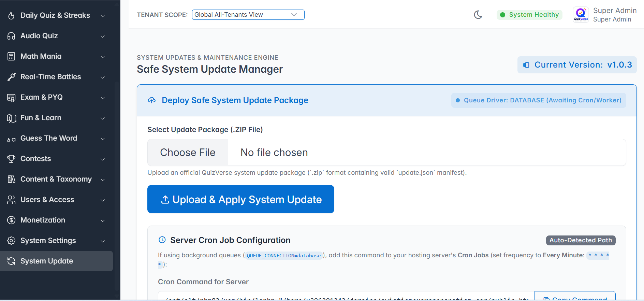Click Upload & Apply System Update button

coord(241,199)
